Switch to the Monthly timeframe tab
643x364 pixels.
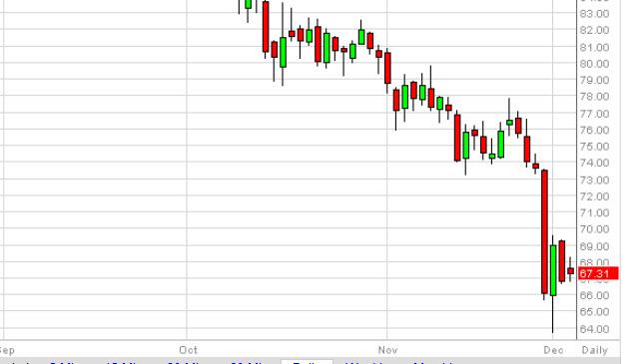(x=432, y=362)
